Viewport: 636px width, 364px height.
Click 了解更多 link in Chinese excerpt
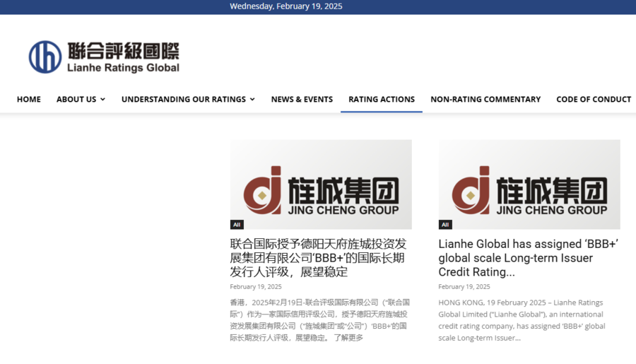click(348, 338)
